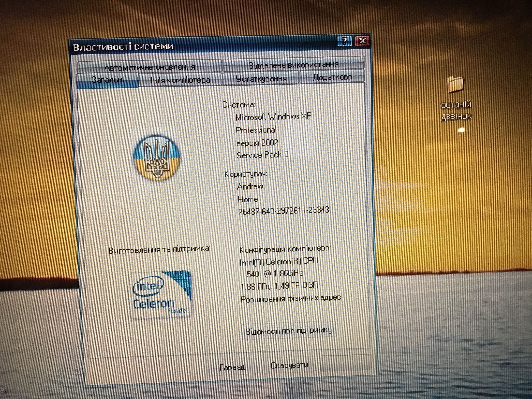
Task: Close the Властивості системи dialog
Action: [362, 40]
